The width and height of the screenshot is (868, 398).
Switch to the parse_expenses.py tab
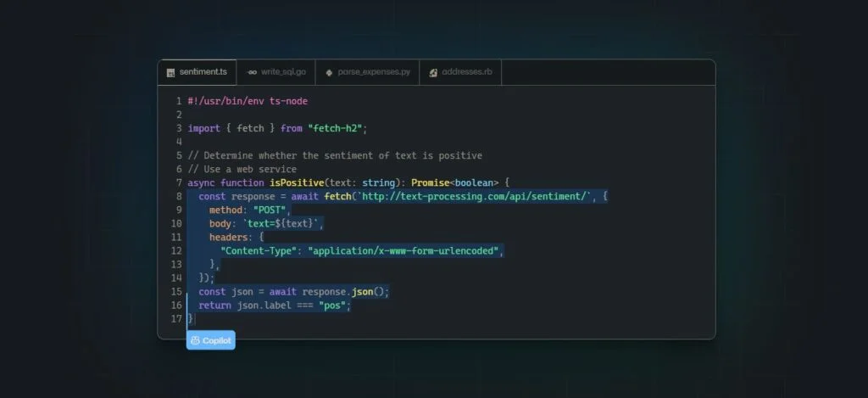(x=368, y=73)
